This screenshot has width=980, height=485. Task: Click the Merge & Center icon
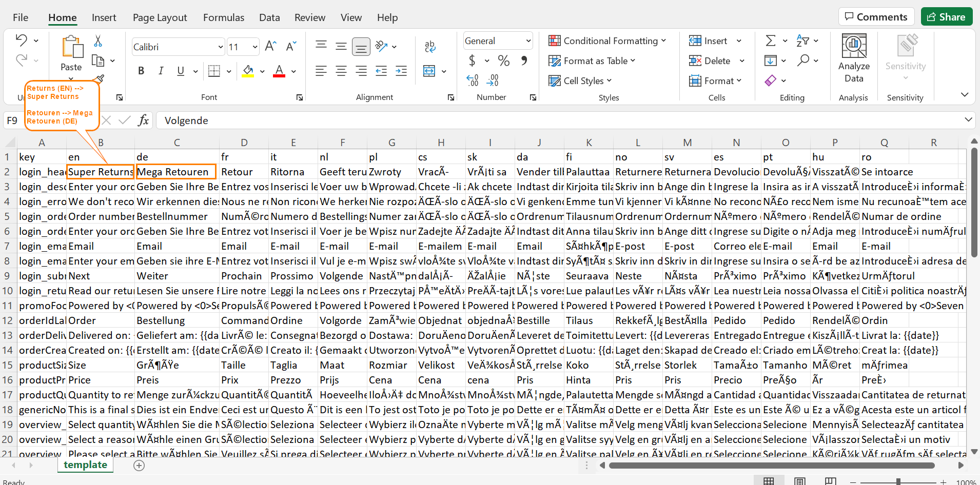coord(429,71)
